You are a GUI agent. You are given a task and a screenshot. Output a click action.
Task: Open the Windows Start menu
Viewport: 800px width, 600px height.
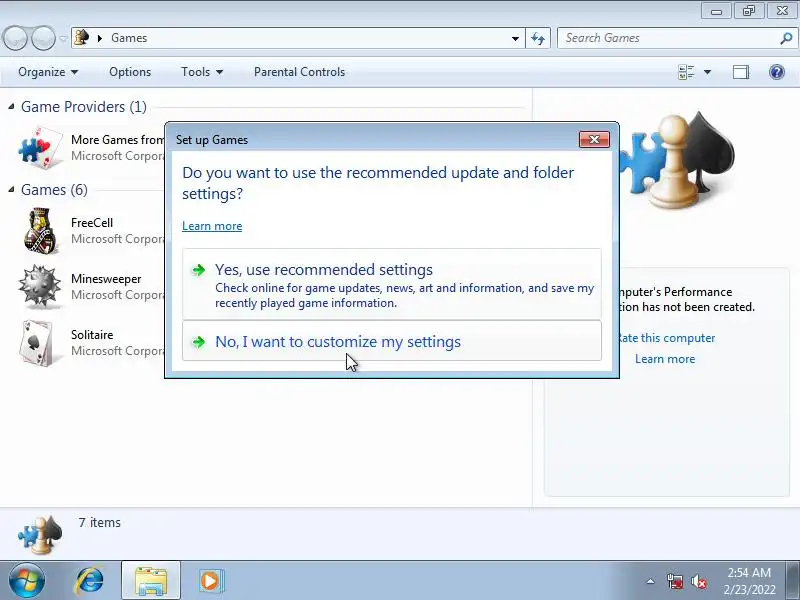27,581
